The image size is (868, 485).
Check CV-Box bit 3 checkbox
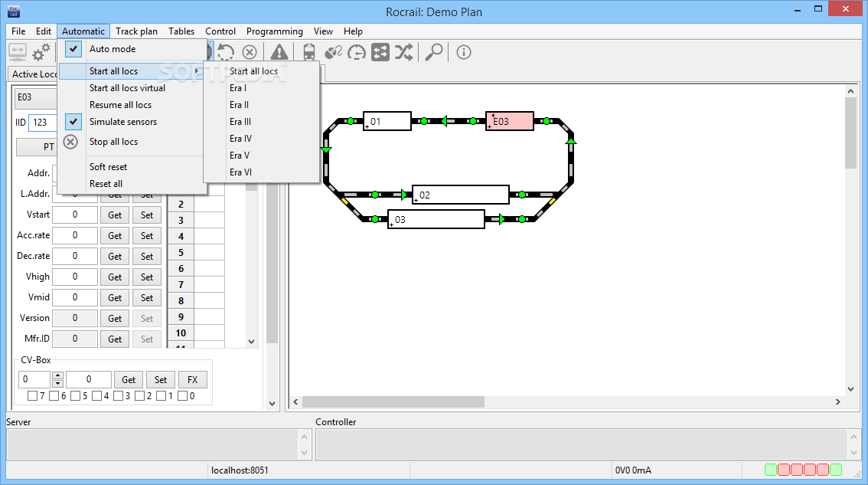click(118, 396)
